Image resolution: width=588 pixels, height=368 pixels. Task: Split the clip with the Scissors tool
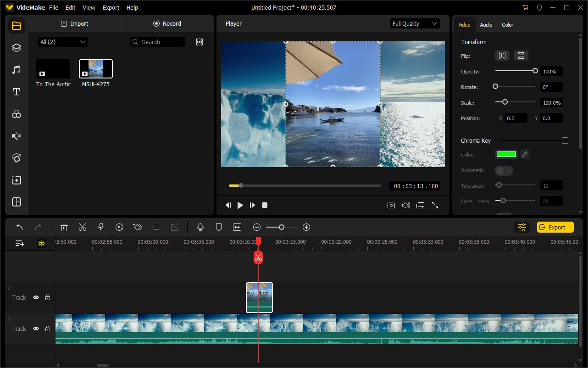click(x=83, y=227)
